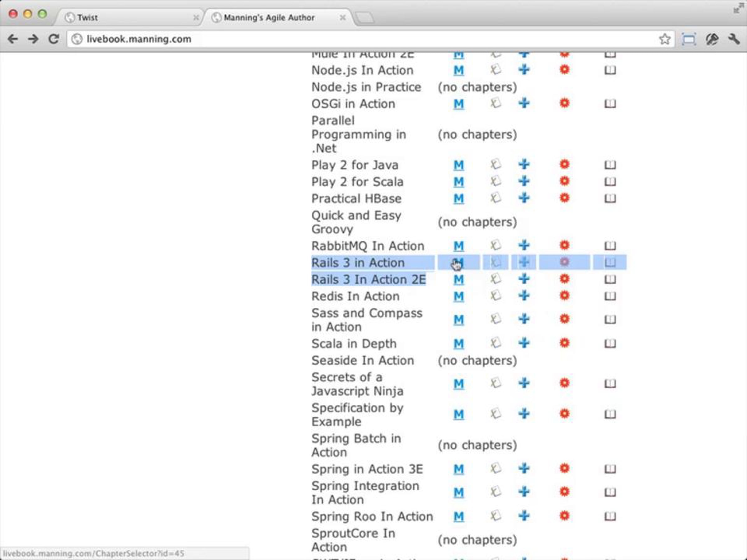The image size is (747, 560).
Task: Click the 'Spring Integration In Action' title
Action: coord(365,493)
